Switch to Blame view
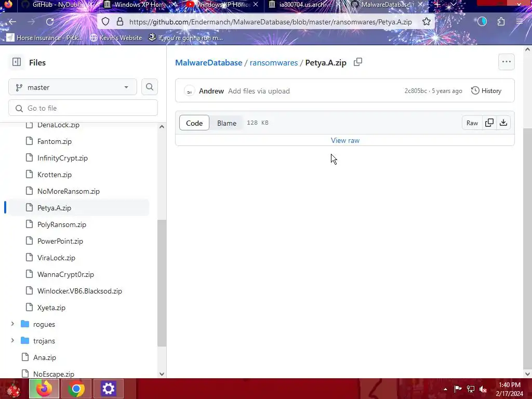 (x=227, y=123)
